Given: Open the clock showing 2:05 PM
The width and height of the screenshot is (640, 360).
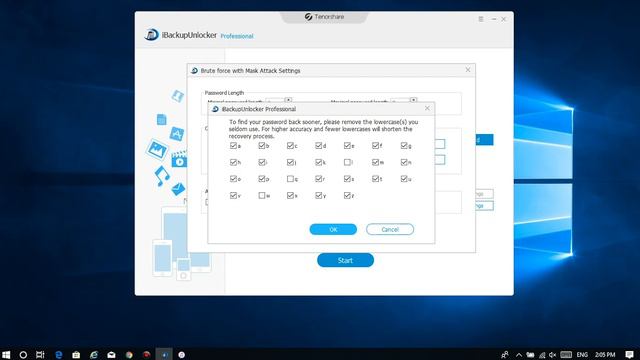Looking at the screenshot, I should (x=605, y=355).
